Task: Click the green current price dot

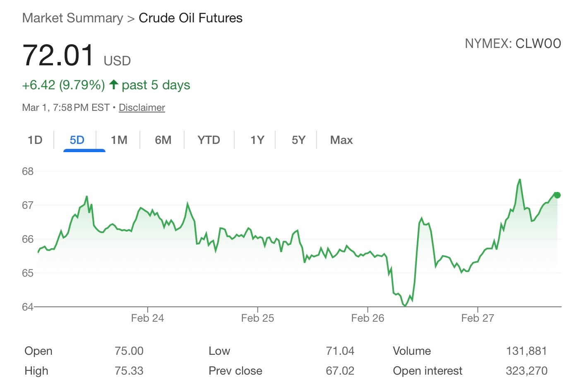Action: pyautogui.click(x=557, y=195)
